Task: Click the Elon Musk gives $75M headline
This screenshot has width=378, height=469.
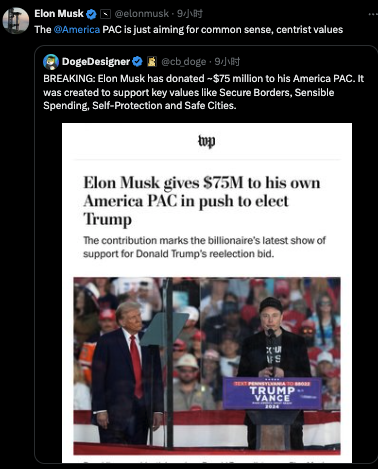Action: [x=202, y=201]
